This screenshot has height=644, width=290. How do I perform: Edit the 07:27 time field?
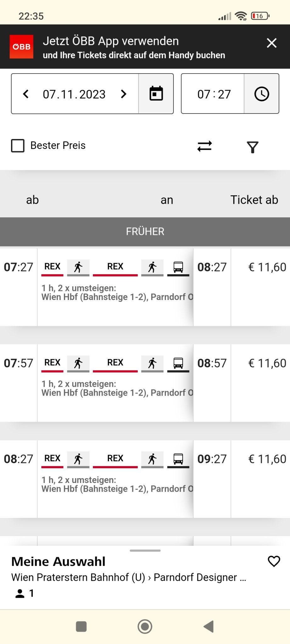214,94
